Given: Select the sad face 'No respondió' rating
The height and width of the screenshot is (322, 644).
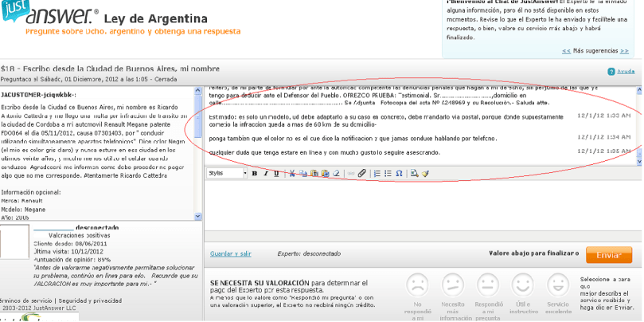Looking at the screenshot, I should (x=417, y=285).
